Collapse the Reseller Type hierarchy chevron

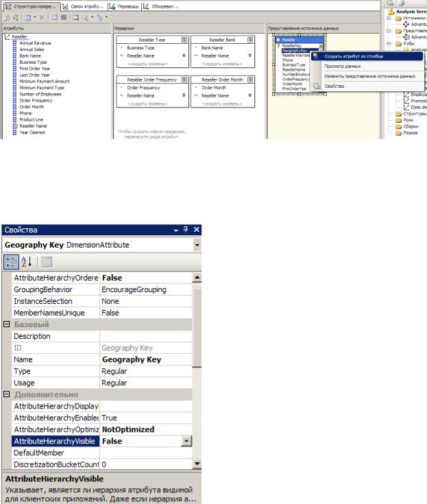[x=184, y=40]
